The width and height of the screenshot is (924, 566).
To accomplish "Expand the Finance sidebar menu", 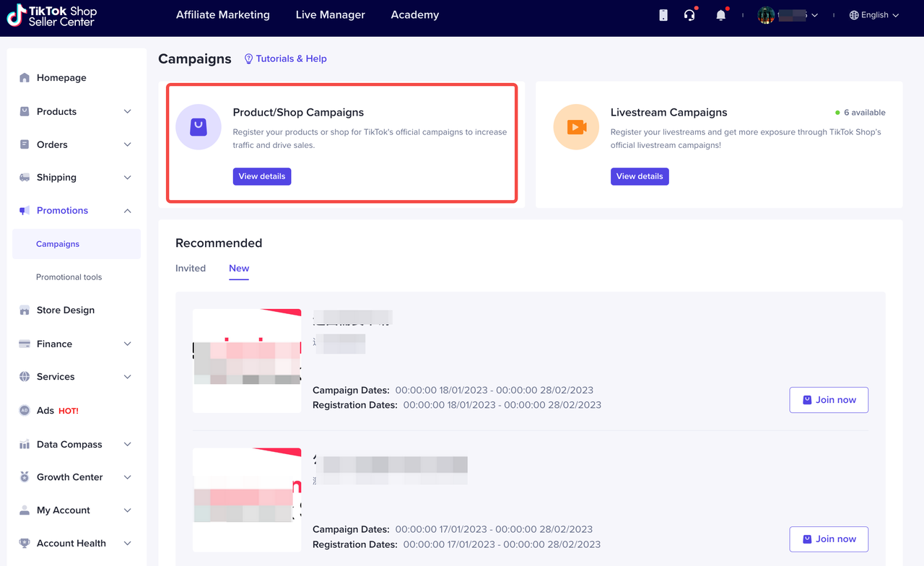I will pyautogui.click(x=128, y=344).
